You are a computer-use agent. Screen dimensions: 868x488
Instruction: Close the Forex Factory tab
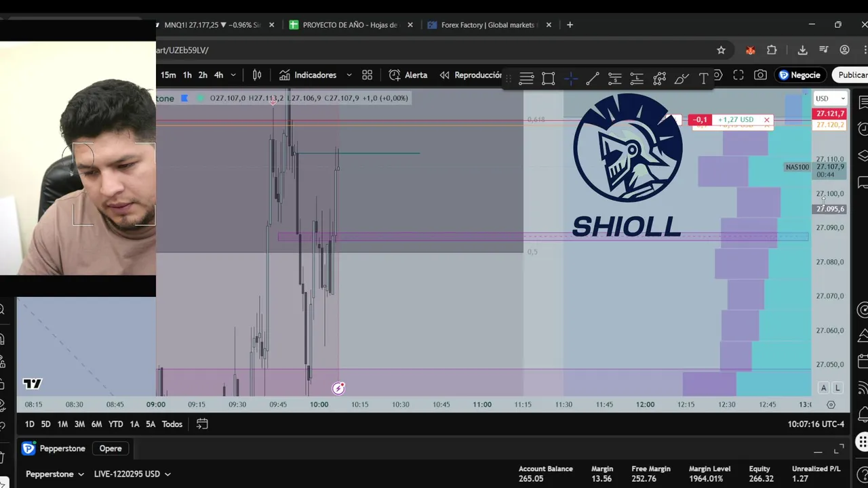pos(548,25)
